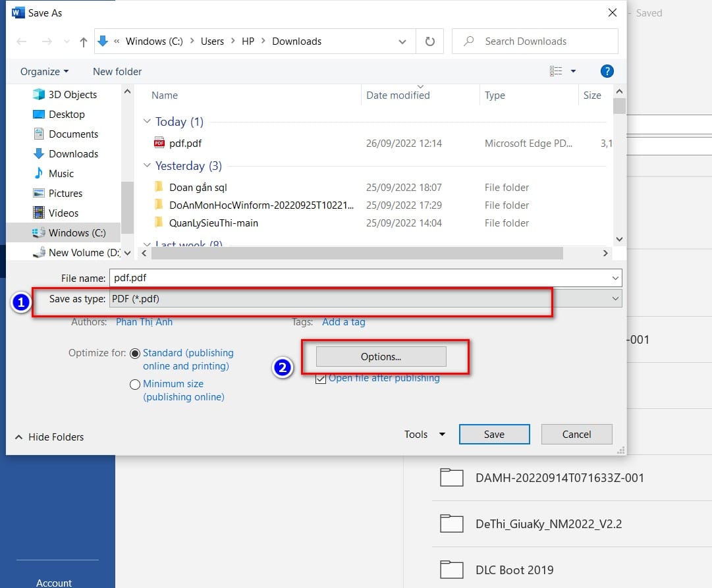Toggle Open file after publishing

point(321,379)
